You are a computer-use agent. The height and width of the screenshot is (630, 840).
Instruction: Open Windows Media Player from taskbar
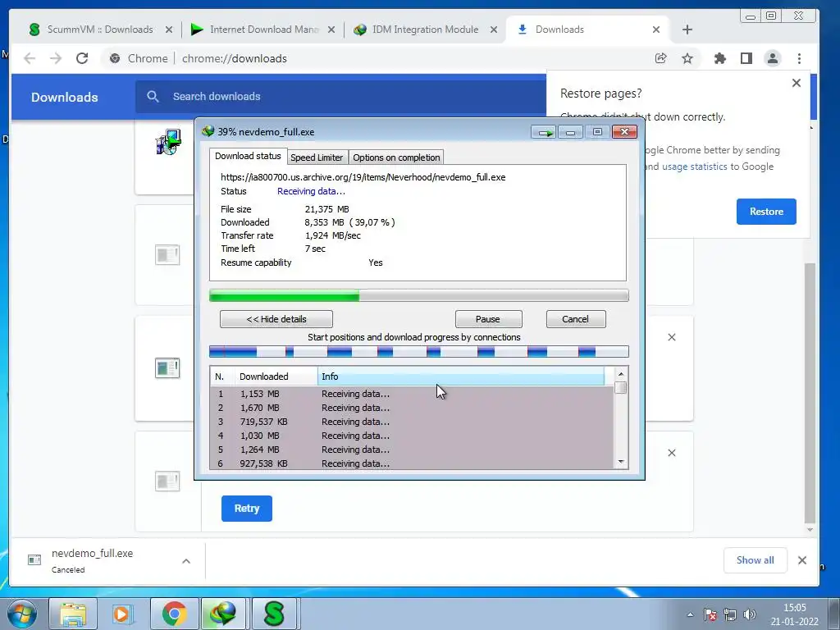tap(121, 614)
